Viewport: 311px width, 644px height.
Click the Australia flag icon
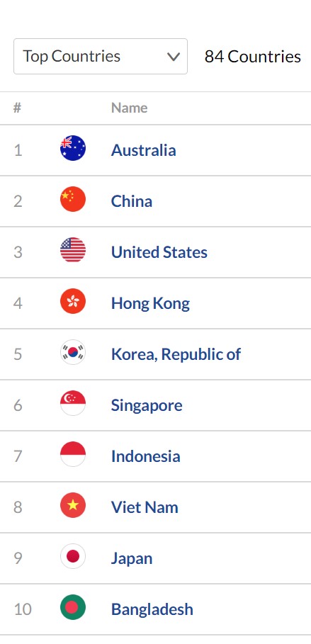point(73,148)
